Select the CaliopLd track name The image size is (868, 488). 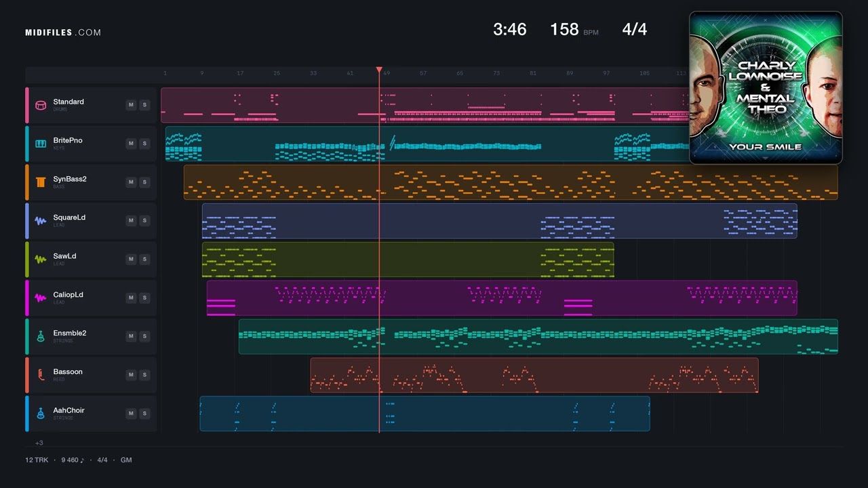(x=68, y=295)
